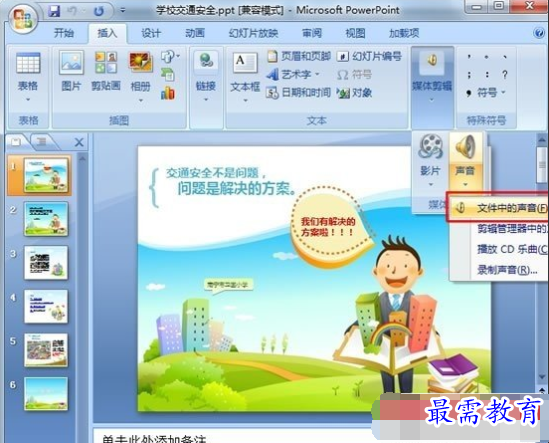Open the 动画 tab

(x=195, y=33)
